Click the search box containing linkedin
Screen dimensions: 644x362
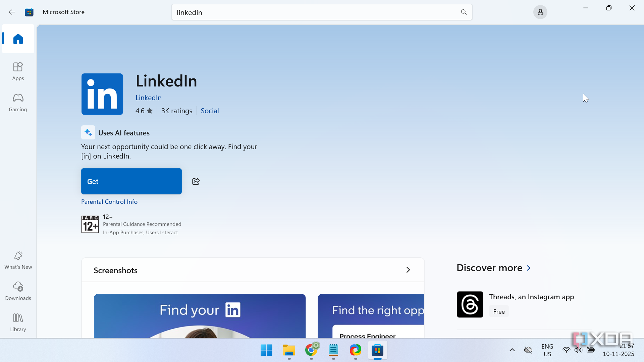coord(315,12)
